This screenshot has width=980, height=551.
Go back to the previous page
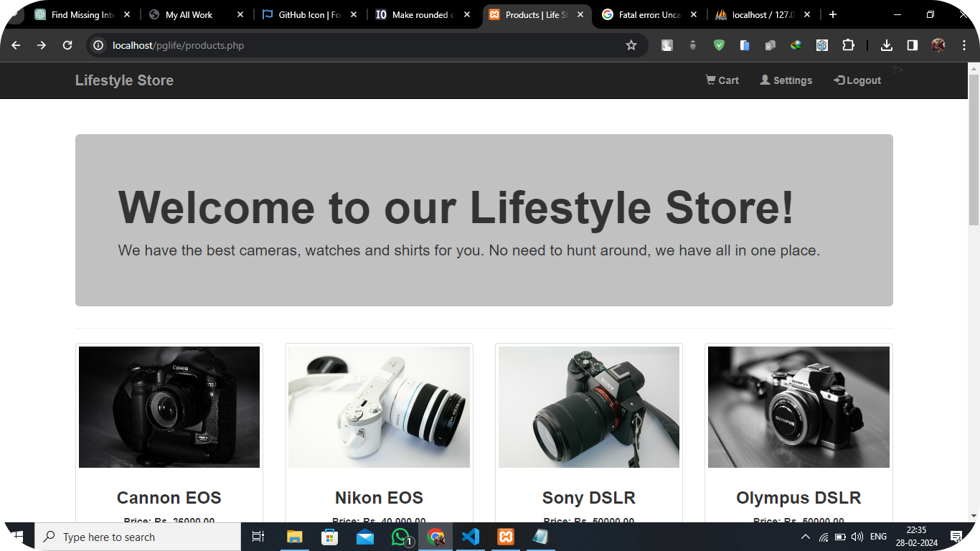(x=16, y=45)
